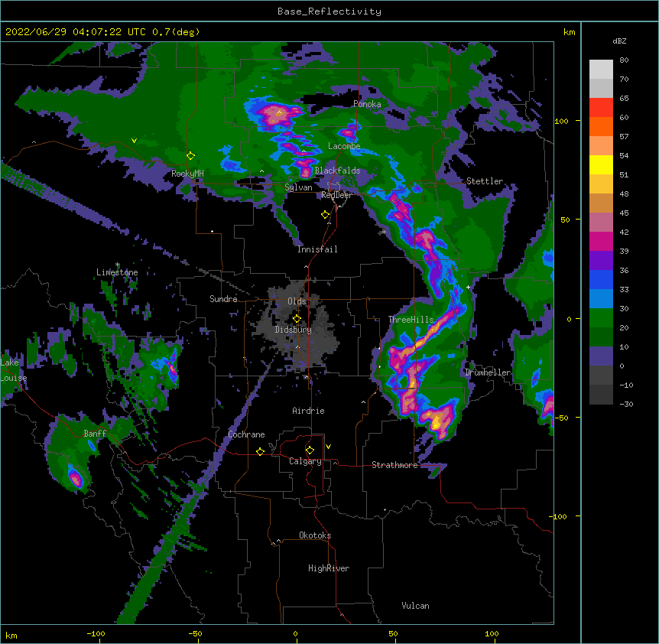This screenshot has height=644, width=659.
Task: Click the ThreeHills town label
Action: (x=411, y=320)
